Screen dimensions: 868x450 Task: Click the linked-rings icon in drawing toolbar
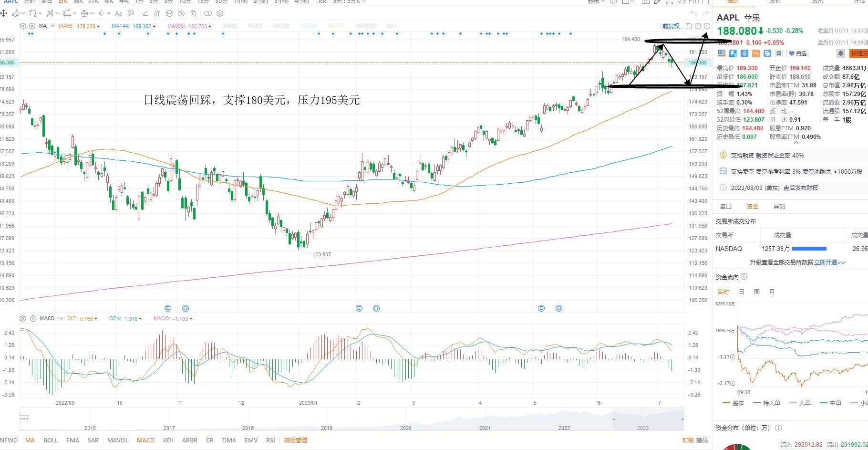point(207,13)
